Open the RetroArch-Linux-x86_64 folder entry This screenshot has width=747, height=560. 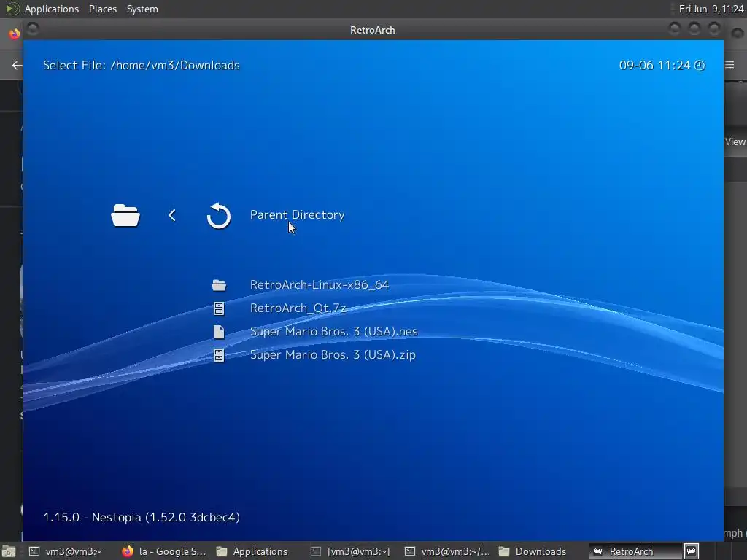[320, 285]
